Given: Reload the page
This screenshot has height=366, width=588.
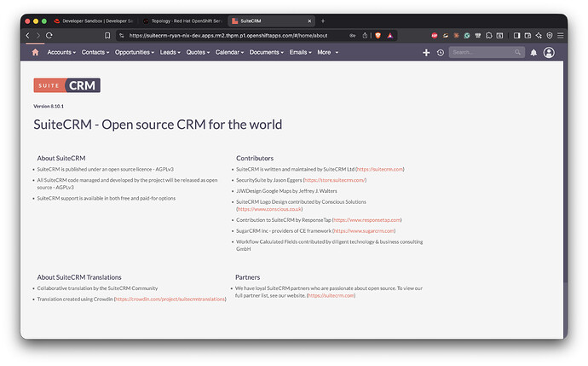Looking at the screenshot, I should pyautogui.click(x=49, y=35).
